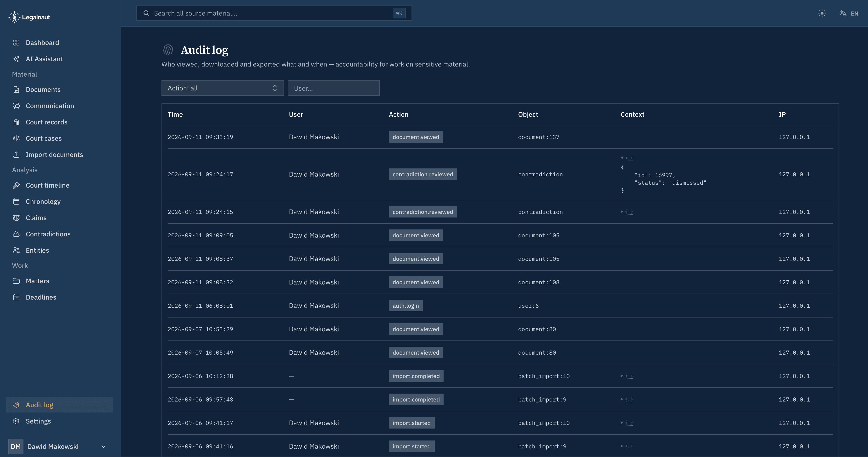
Task: Expand context for the 09:41:16 import.started row
Action: 626,446
